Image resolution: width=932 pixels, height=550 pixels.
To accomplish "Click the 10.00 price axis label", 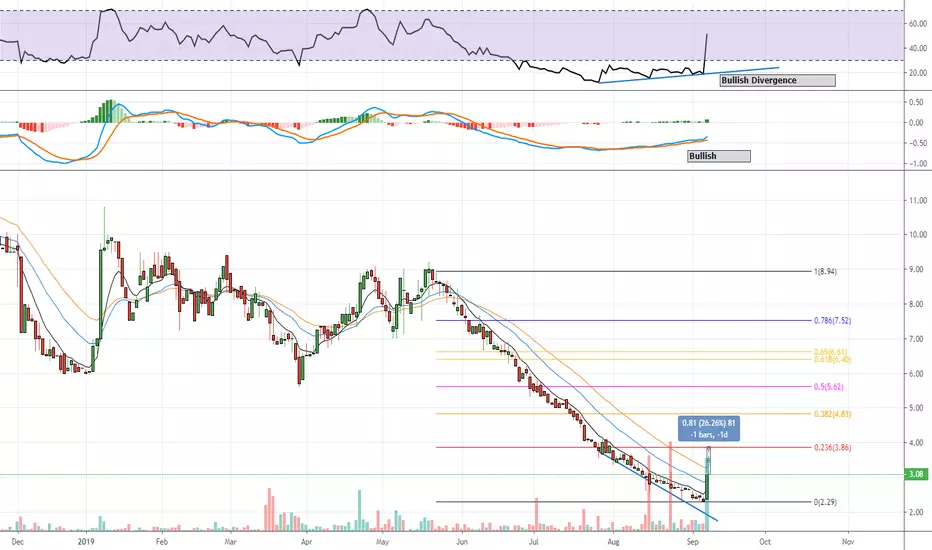I will (x=917, y=234).
